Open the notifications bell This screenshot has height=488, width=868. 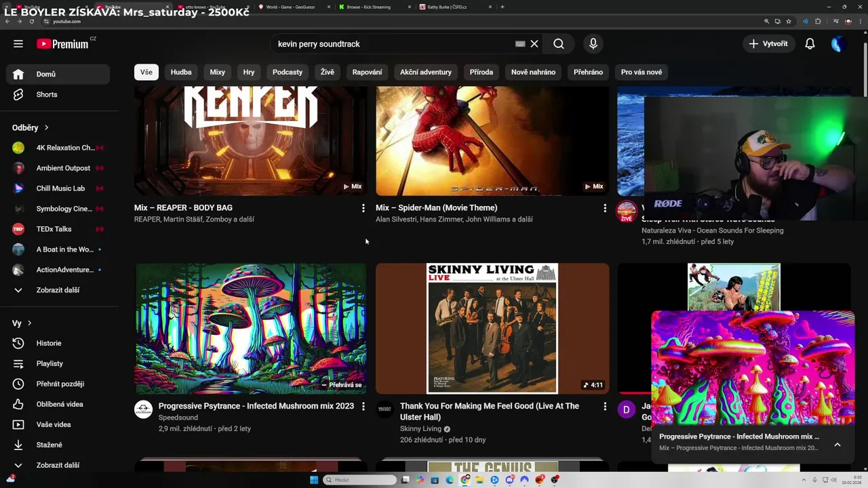(x=810, y=43)
